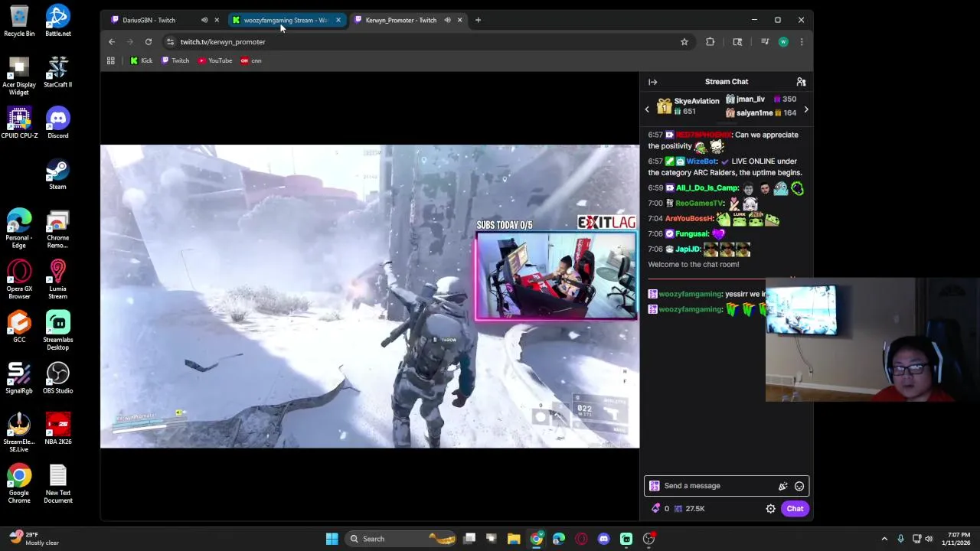Open the YouTube bookmark
The width and height of the screenshot is (980, 551).
pyautogui.click(x=215, y=61)
